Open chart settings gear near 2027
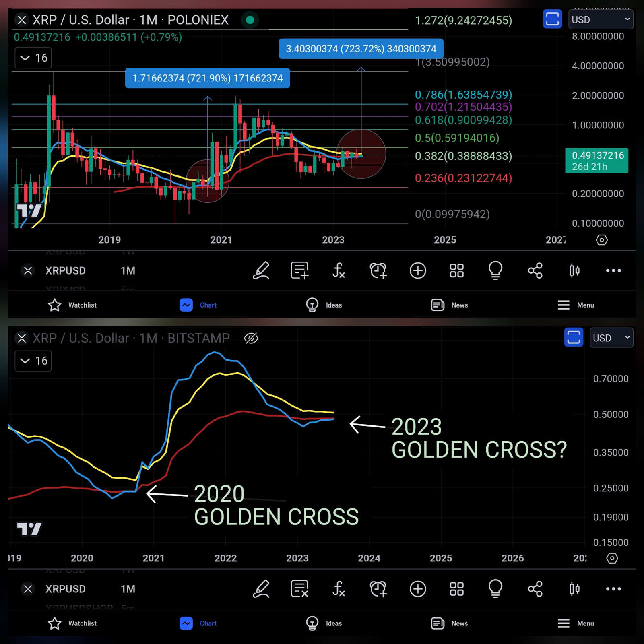Screen dimensions: 644x644 [x=602, y=240]
